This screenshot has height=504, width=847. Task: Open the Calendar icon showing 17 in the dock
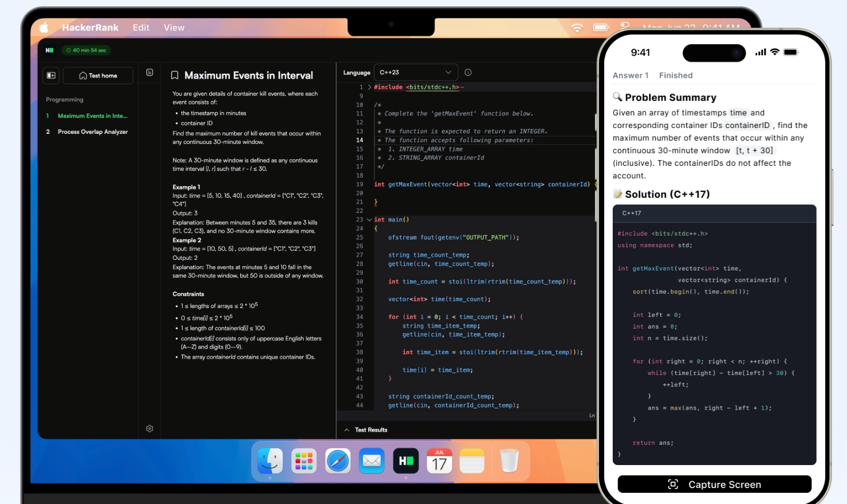click(439, 461)
